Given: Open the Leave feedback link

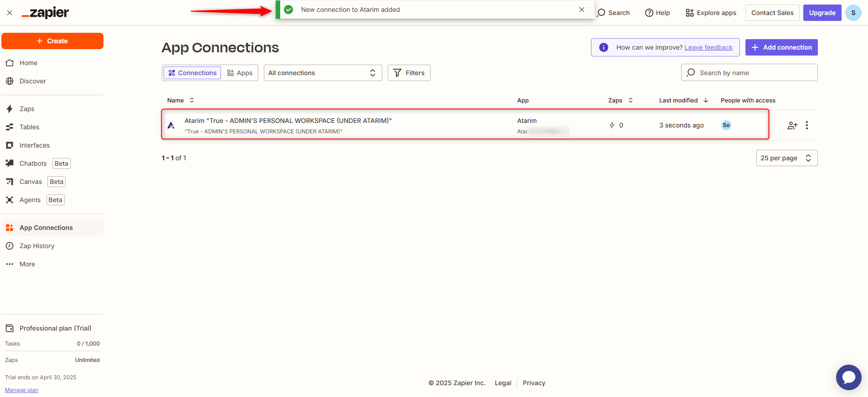Looking at the screenshot, I should click(708, 47).
